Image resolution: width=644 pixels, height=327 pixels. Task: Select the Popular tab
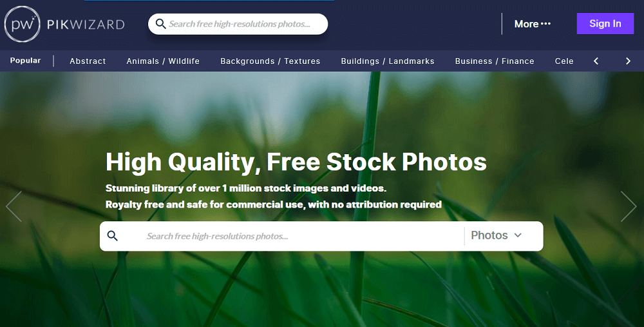pos(26,61)
